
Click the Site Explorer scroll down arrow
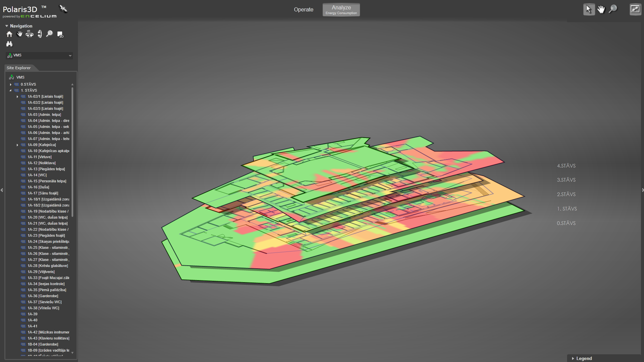pyautogui.click(x=72, y=353)
